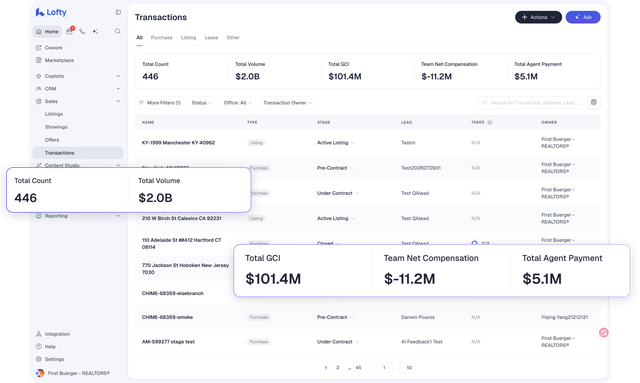Viewport: 640px width, 383px height.
Task: Switch to the Listing tab
Action: tap(188, 38)
